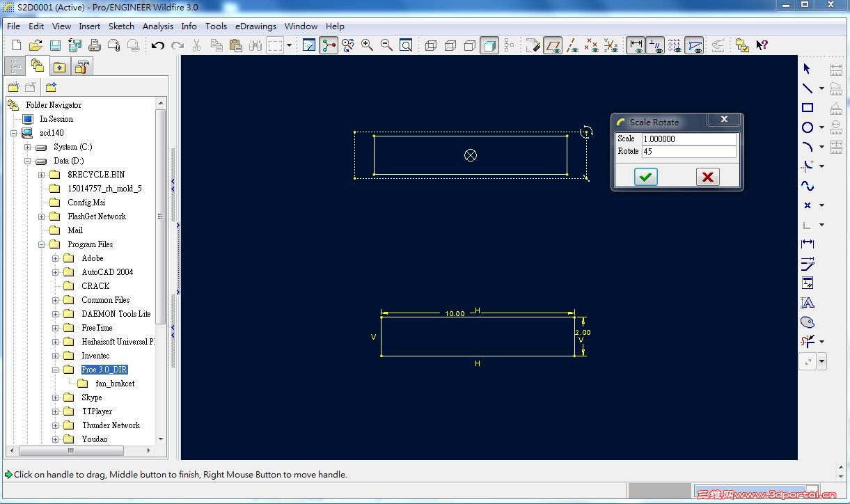Screen dimensions: 850x504
Task: Toggle dimension display on or off
Action: [x=636, y=46]
